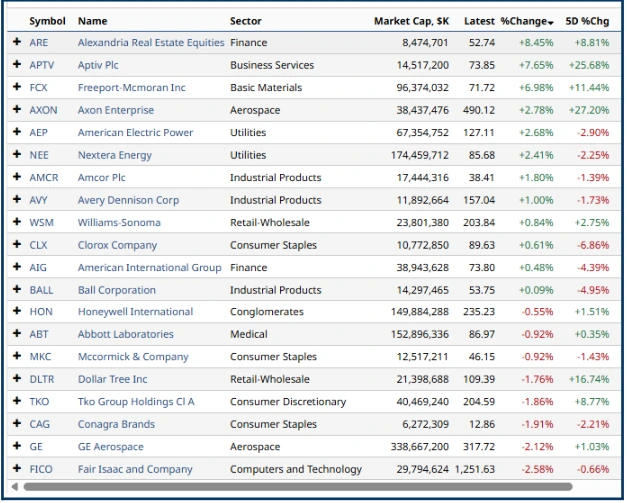Click the FICO row plus icon
627x503 pixels.
tap(17, 468)
